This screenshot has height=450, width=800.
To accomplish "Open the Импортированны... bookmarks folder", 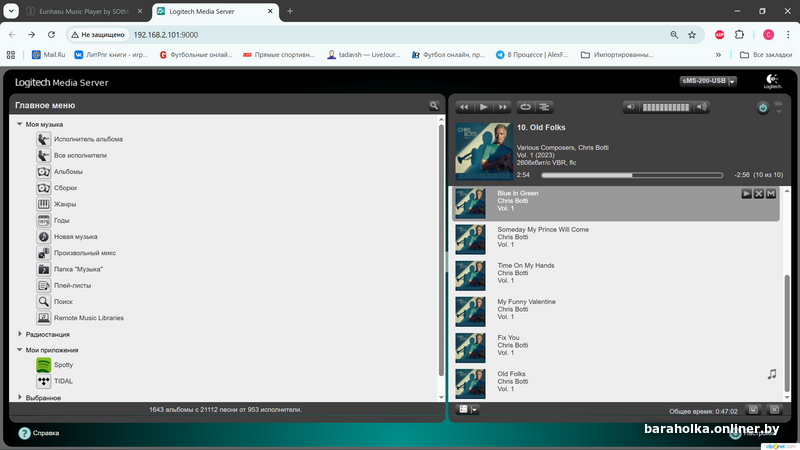I will (x=617, y=55).
